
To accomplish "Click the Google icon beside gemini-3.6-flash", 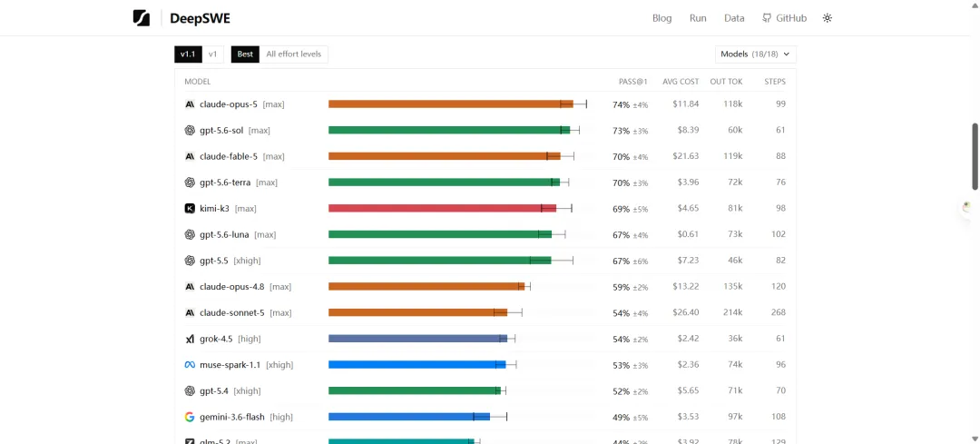I will tap(190, 417).
